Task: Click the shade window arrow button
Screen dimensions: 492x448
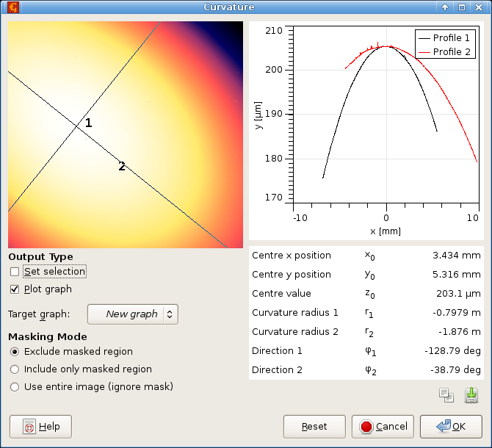Action: tap(444, 7)
